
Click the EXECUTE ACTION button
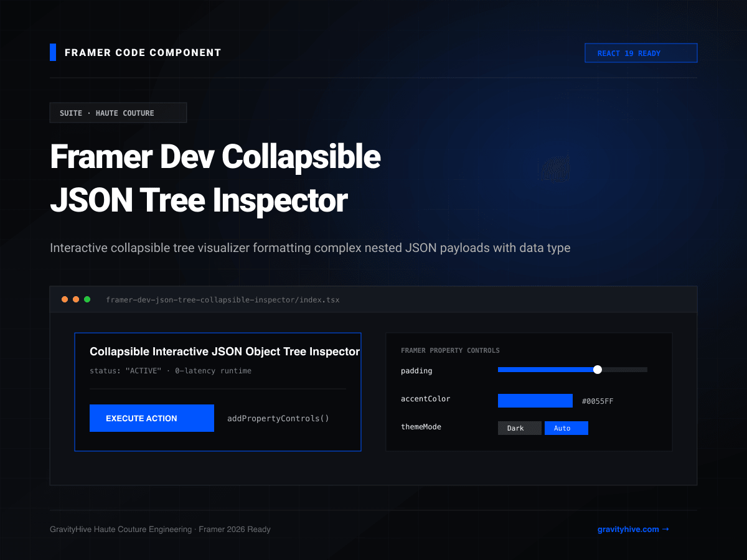[152, 418]
